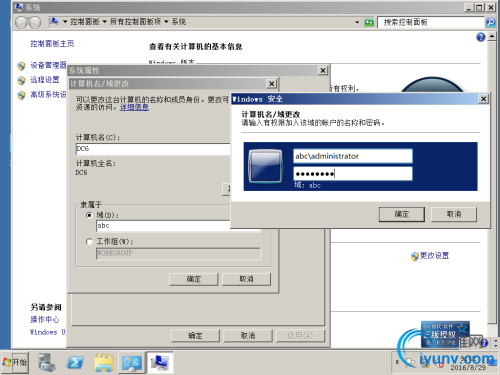Open 控制面板主页 link
This screenshot has height=375, width=500.
(52, 44)
